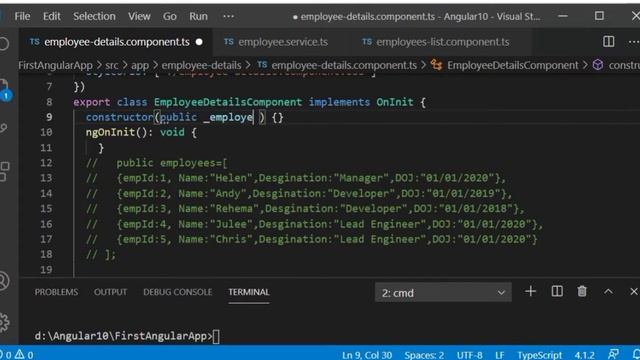Open notifications bell in status bar
The width and height of the screenshot is (640, 360).
click(636, 354)
